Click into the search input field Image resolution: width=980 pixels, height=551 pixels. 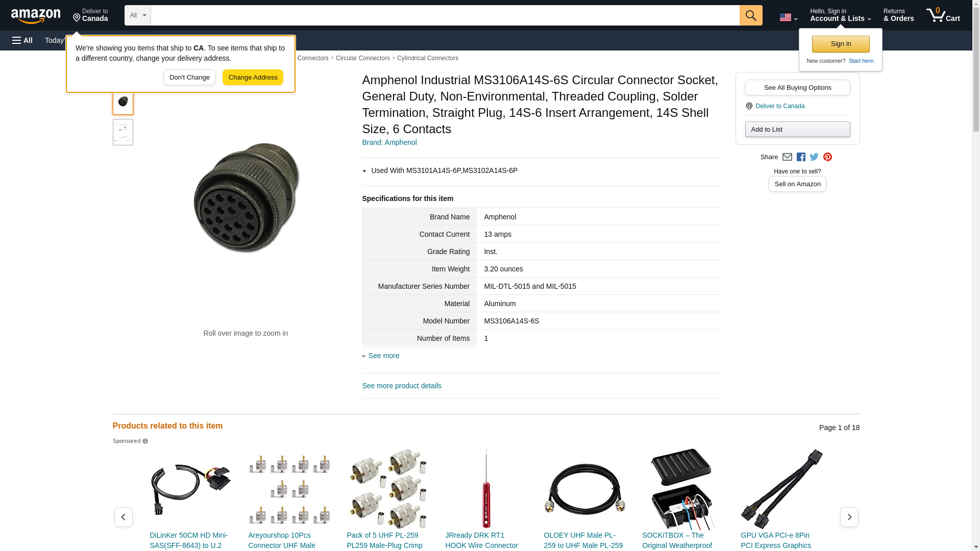pos(445,15)
